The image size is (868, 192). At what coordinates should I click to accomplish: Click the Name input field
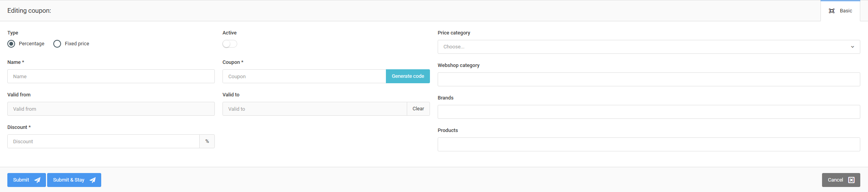(x=111, y=76)
